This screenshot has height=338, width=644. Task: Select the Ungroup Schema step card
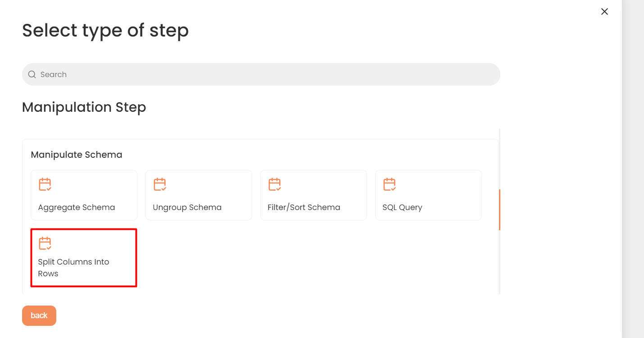pos(199,195)
